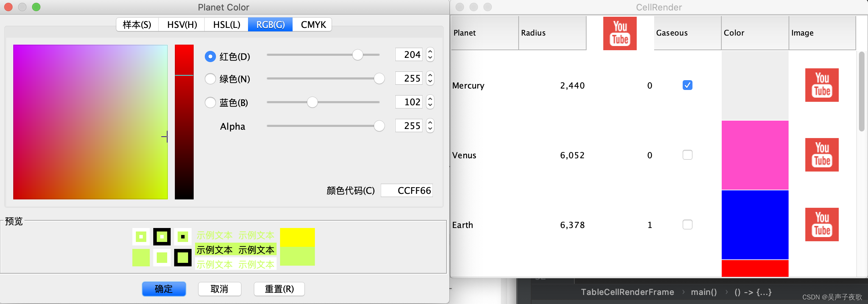Click the () -> {...} breadcrumb item
The width and height of the screenshot is (868, 304).
click(x=753, y=292)
